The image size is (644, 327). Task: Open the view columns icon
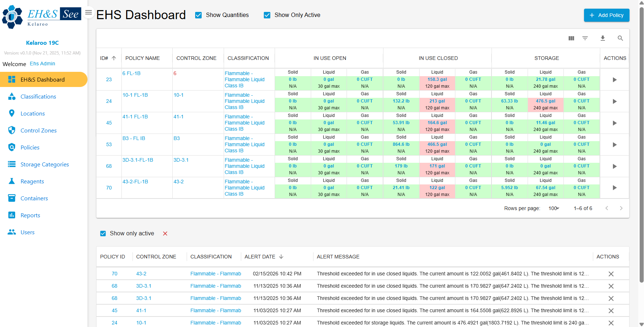(x=571, y=38)
